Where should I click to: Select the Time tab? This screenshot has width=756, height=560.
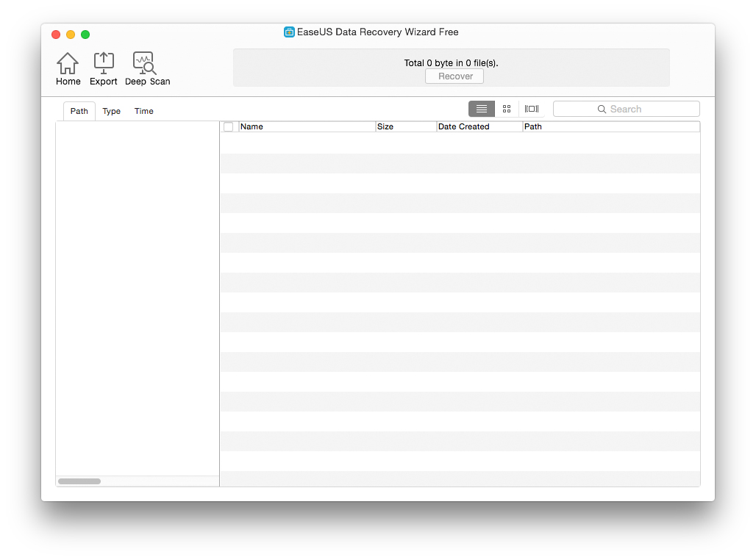pos(143,111)
